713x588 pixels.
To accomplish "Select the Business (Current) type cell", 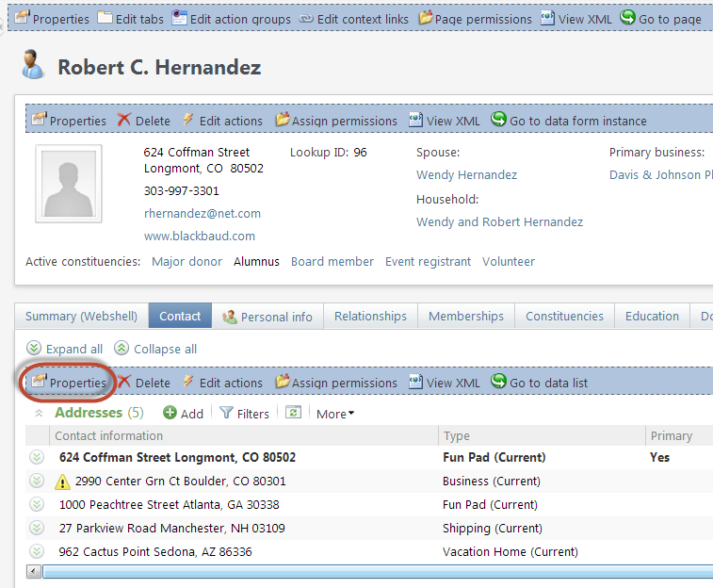I will 492,481.
